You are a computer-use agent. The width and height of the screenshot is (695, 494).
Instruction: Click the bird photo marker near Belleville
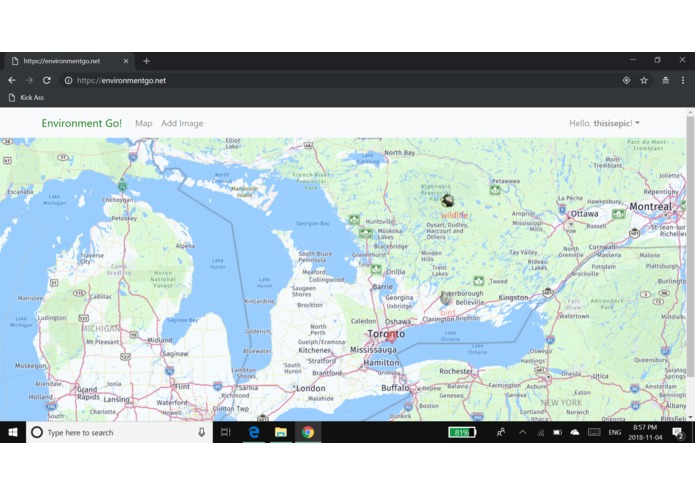(446, 298)
